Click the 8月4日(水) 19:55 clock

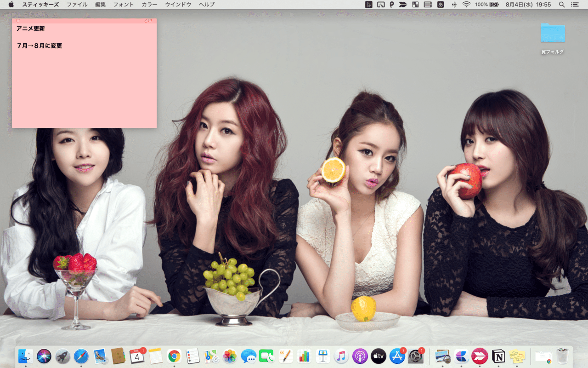coord(528,5)
